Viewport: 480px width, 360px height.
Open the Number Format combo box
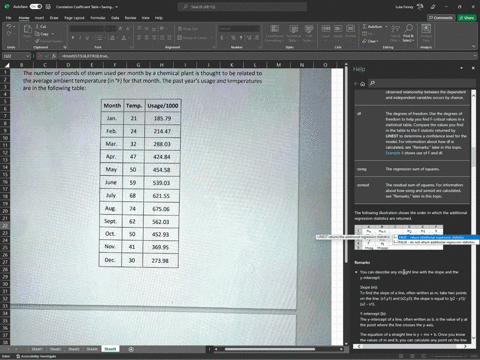coord(239,29)
